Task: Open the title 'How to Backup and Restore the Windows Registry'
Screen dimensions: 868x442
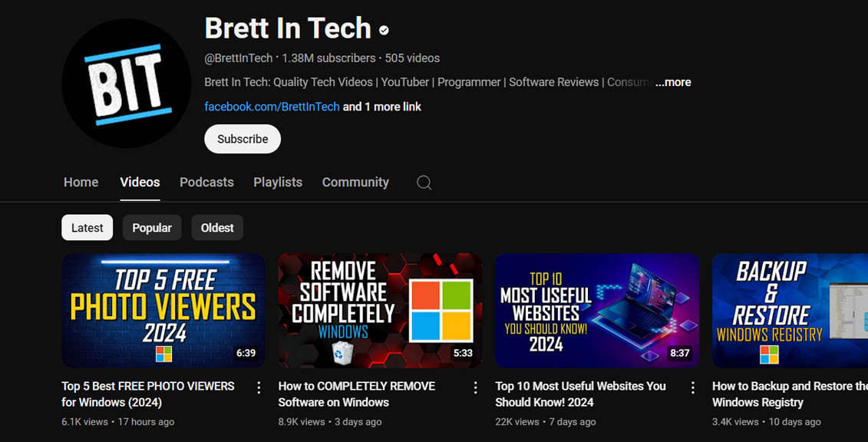Action: click(x=790, y=394)
